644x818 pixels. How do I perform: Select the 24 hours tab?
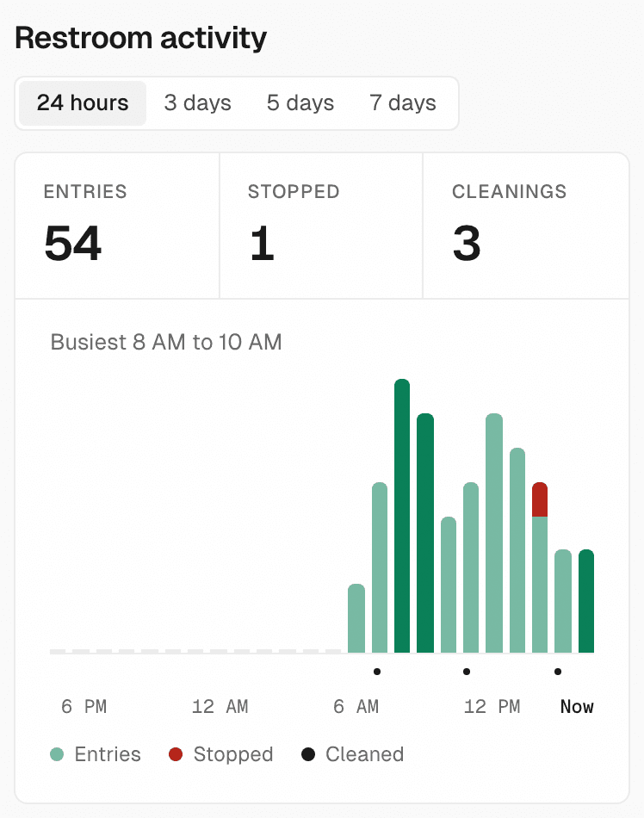click(x=83, y=102)
